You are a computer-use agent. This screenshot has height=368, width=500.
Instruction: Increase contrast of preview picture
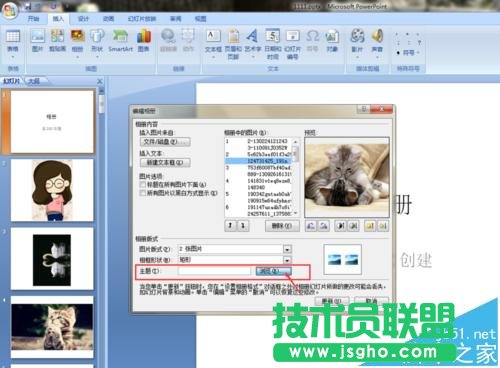click(340, 226)
